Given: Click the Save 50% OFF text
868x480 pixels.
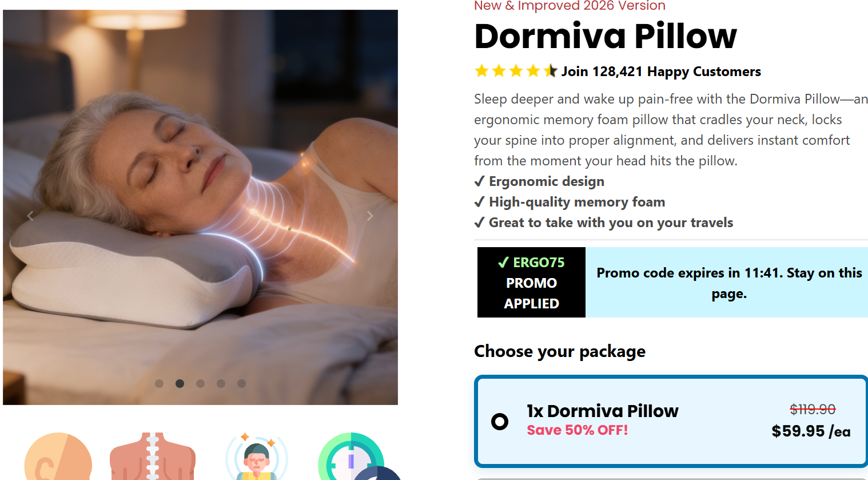Looking at the screenshot, I should (577, 430).
